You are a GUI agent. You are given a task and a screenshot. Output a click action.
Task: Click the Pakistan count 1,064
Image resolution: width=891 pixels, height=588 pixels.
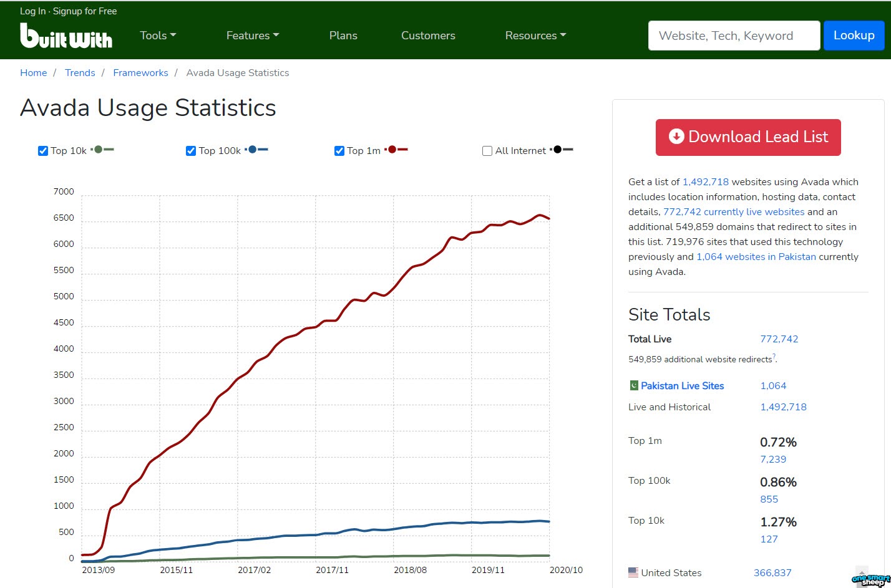point(773,386)
